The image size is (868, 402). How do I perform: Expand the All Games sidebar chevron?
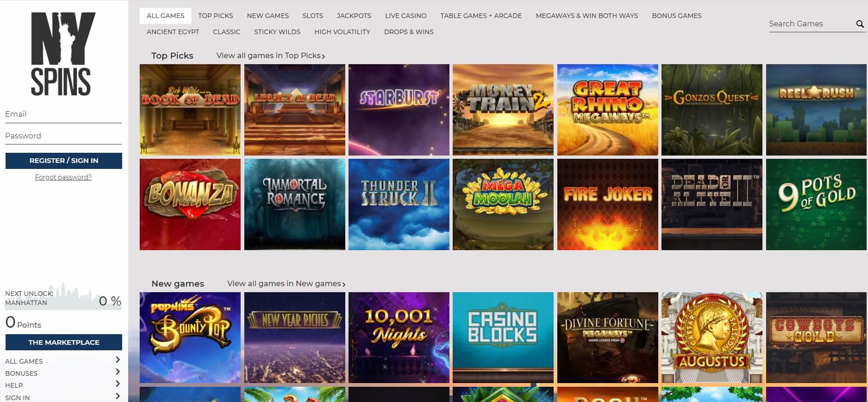pos(118,360)
